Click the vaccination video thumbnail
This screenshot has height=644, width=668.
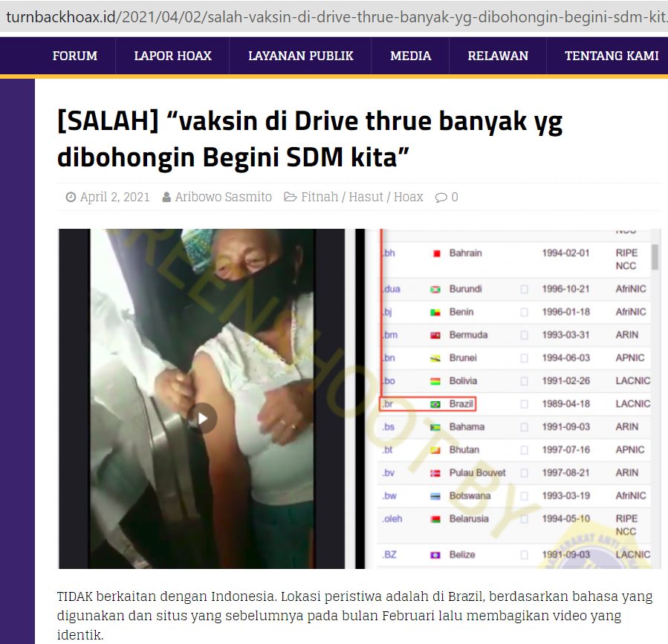(202, 399)
